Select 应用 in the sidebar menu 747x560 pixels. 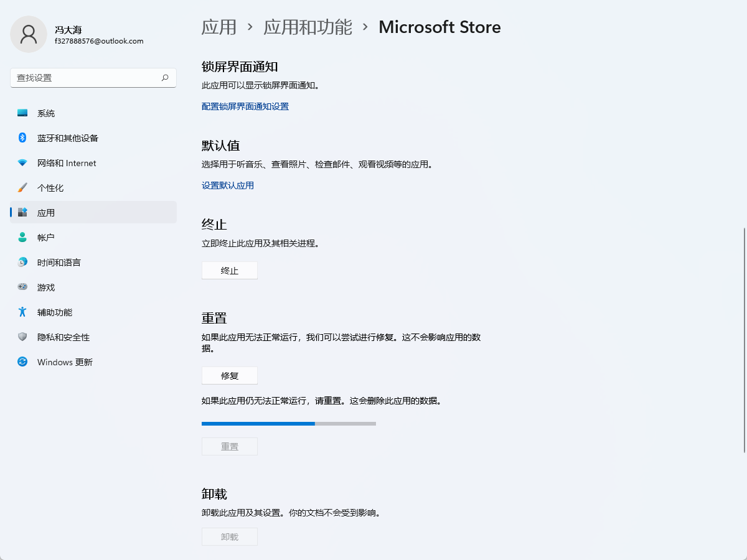pos(93,212)
